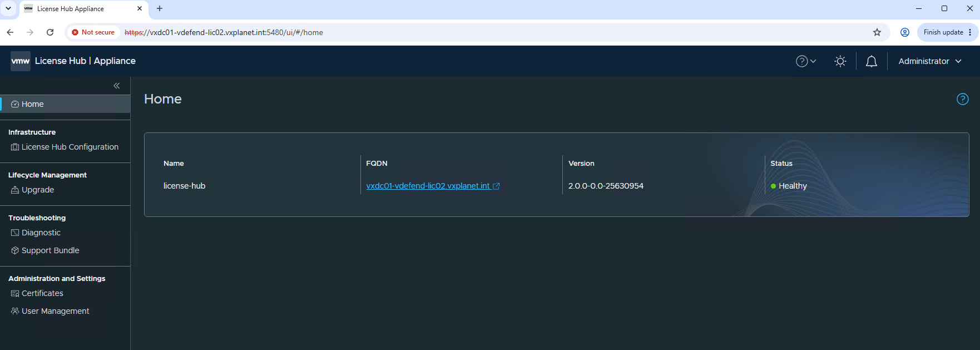
Task: Click the Home page title
Action: tap(162, 99)
